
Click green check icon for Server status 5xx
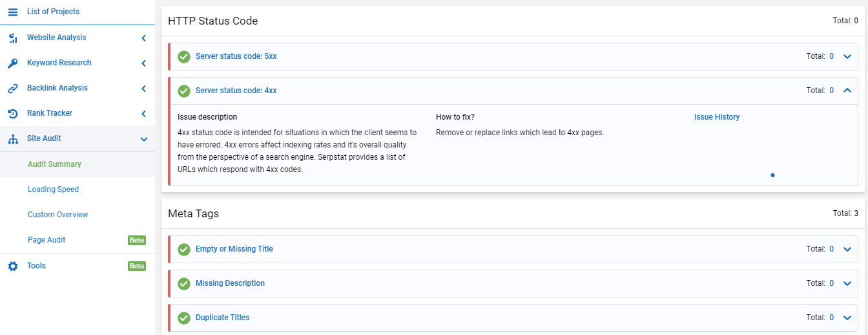pyautogui.click(x=184, y=57)
